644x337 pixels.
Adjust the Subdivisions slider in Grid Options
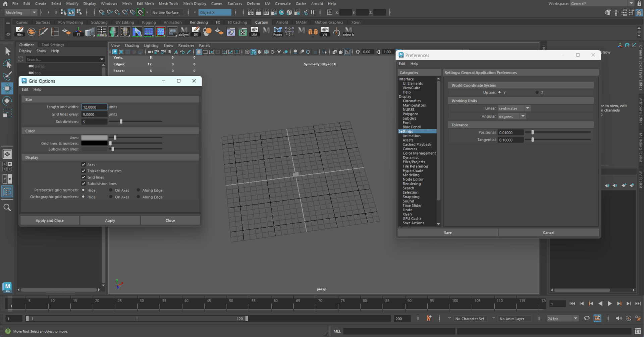coord(121,121)
